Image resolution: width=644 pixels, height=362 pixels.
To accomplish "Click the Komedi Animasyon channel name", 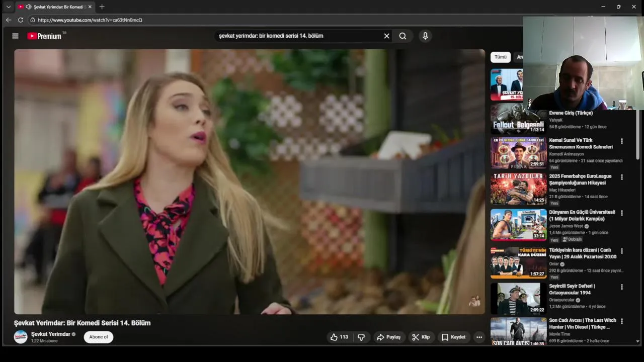I will (x=567, y=154).
